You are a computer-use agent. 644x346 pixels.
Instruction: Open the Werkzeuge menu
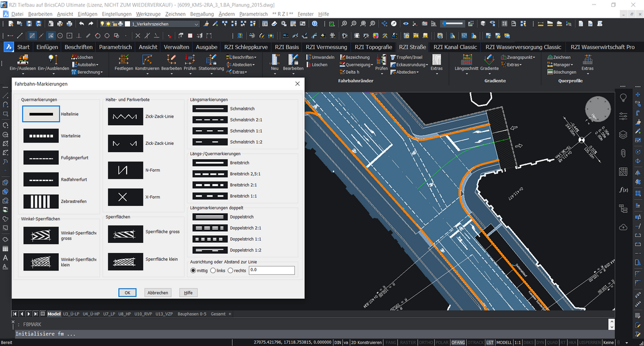[148, 14]
